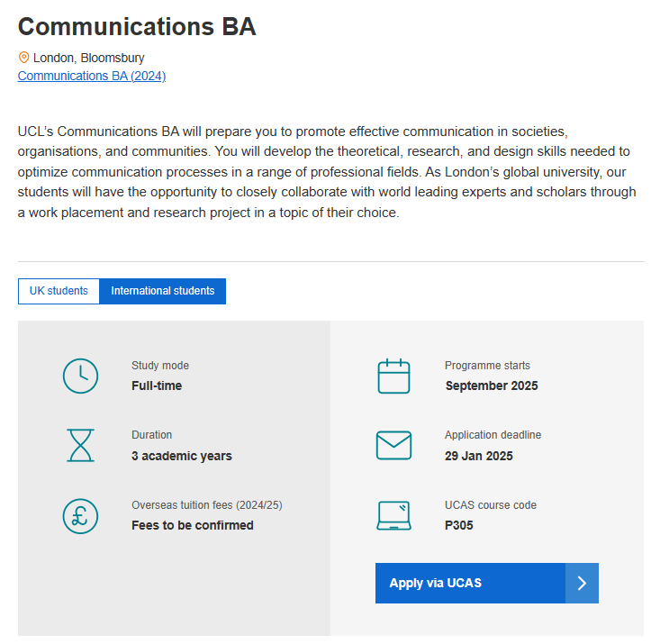The image size is (660, 644).
Task: Click the envelope Application deadline icon
Action: click(x=393, y=445)
